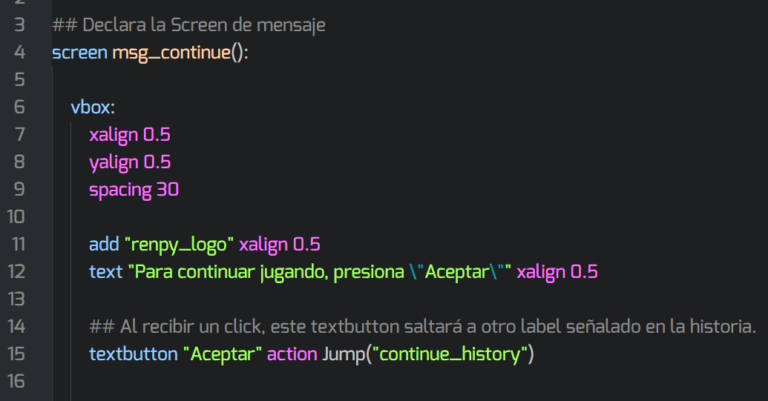Click line number 6 in the gutter
Image resolution: width=768 pixels, height=401 pixels.
[x=19, y=107]
